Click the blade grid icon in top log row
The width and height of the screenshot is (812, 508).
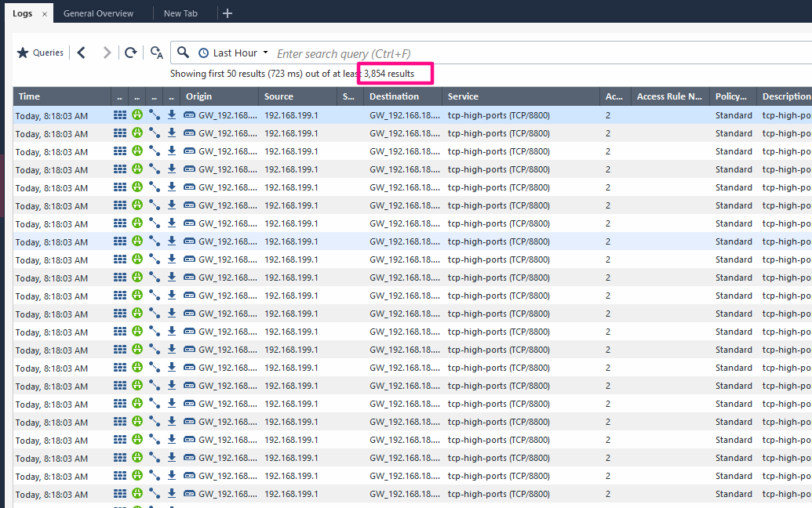click(120, 114)
